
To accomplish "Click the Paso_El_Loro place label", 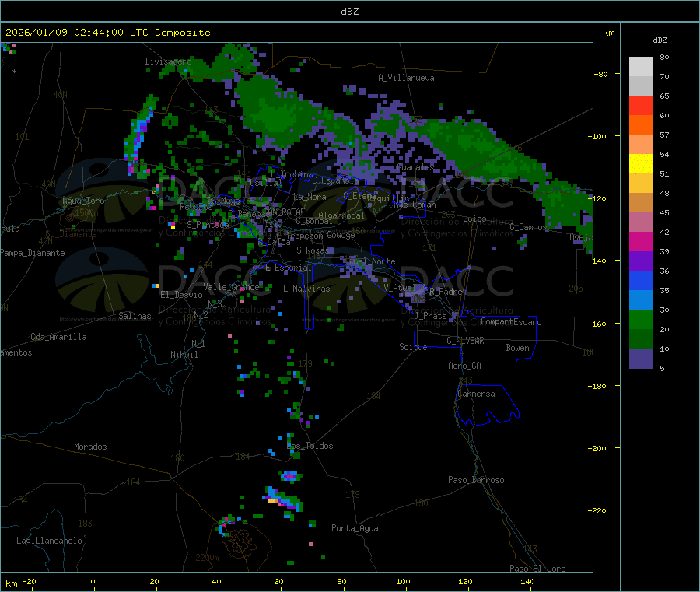I will 538,569.
